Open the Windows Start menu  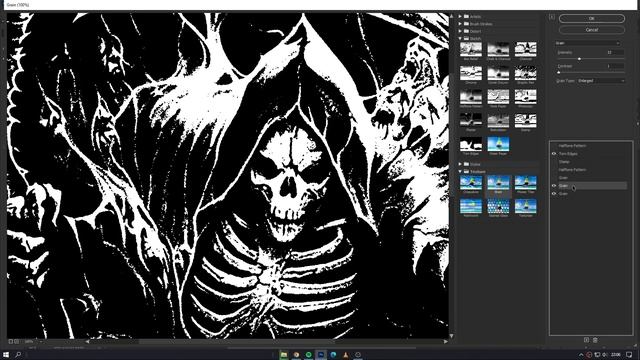(6, 355)
